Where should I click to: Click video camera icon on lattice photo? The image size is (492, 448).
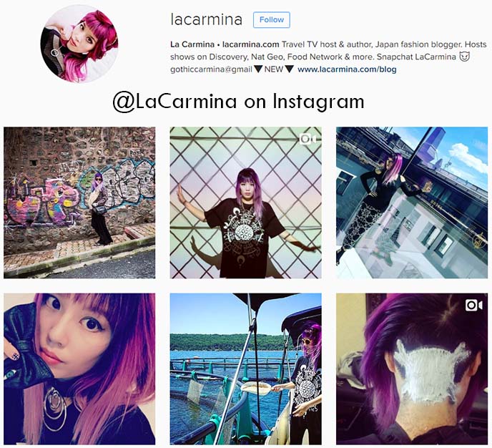(x=307, y=139)
